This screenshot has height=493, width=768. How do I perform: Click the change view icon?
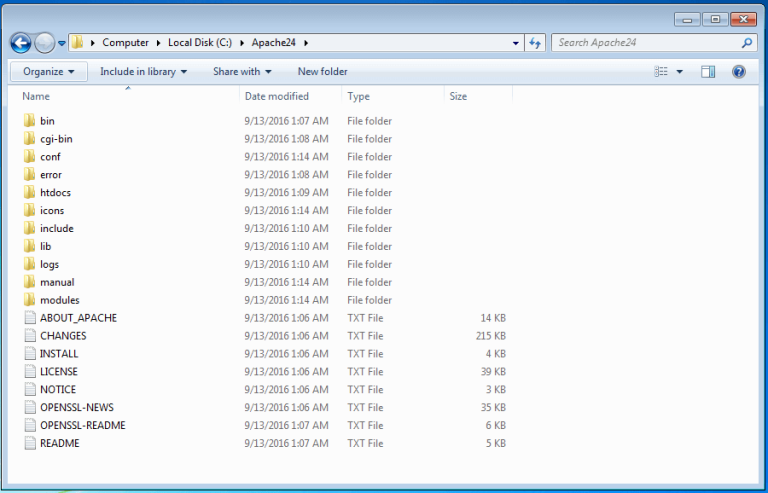[661, 72]
